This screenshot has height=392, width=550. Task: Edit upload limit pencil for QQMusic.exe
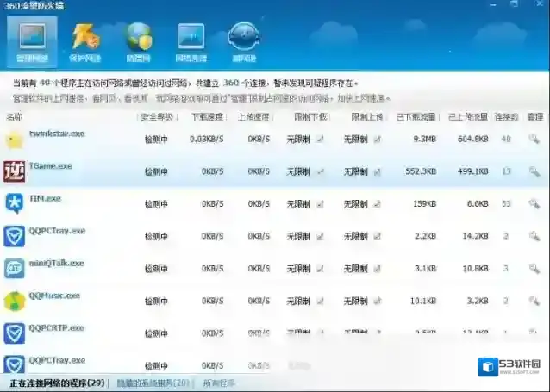pyautogui.click(x=377, y=302)
